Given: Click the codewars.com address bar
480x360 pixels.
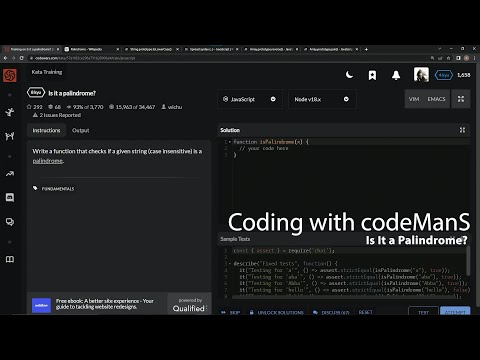Looking at the screenshot, I should (x=227, y=58).
